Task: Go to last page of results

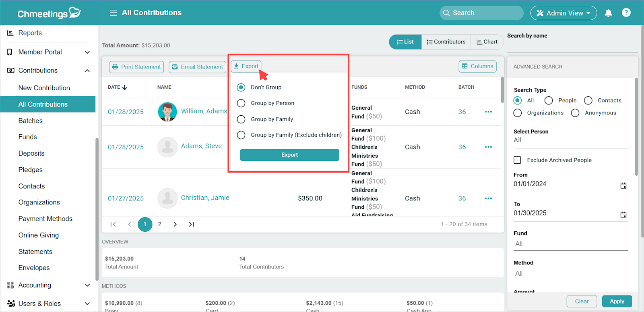Action: (192, 225)
